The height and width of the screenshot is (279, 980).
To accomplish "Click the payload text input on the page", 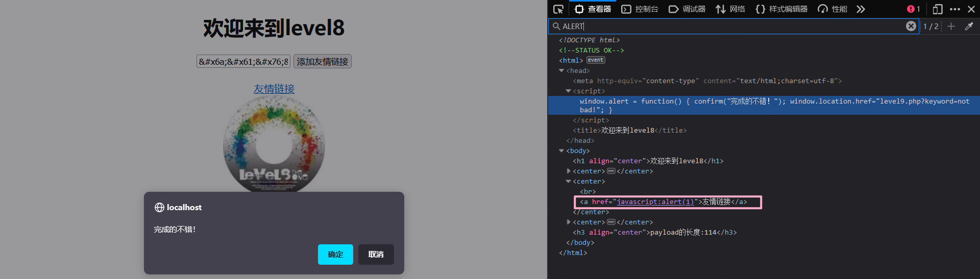I will [x=243, y=62].
